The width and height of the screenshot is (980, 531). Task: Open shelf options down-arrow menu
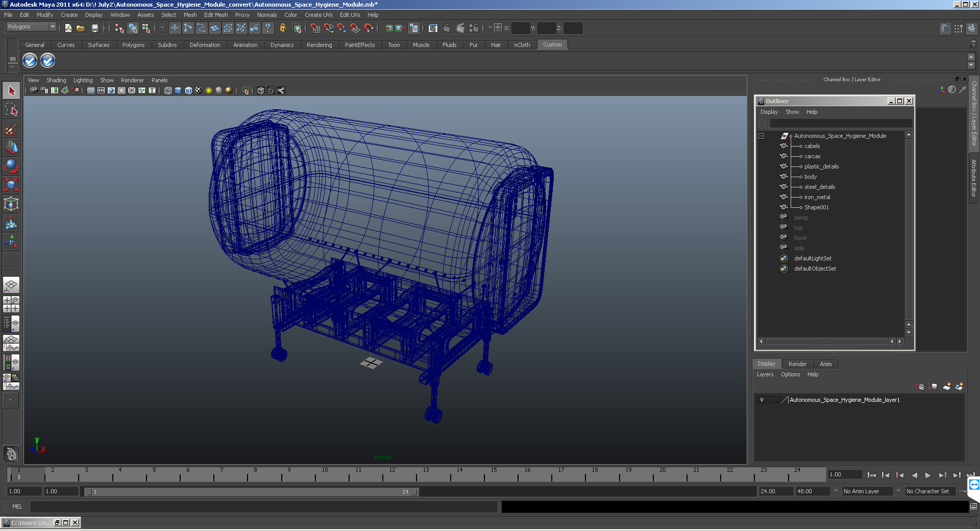pos(13,67)
